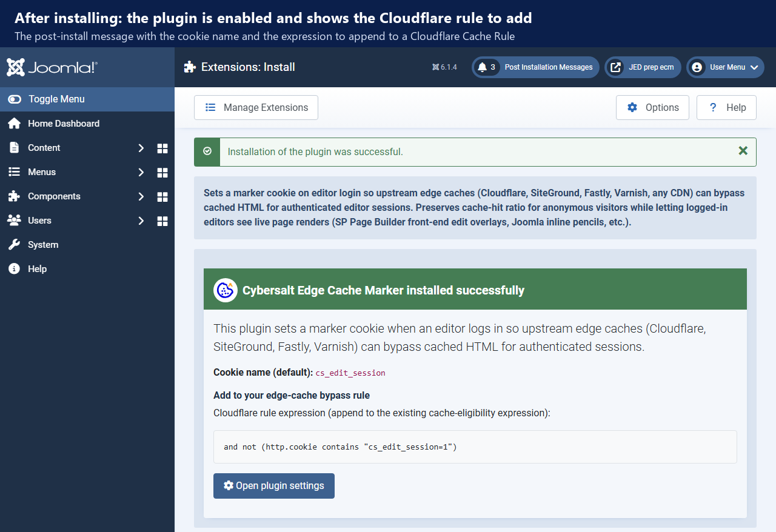This screenshot has height=532, width=776.
Task: Open the Content dashboard grid icon
Action: 162,148
